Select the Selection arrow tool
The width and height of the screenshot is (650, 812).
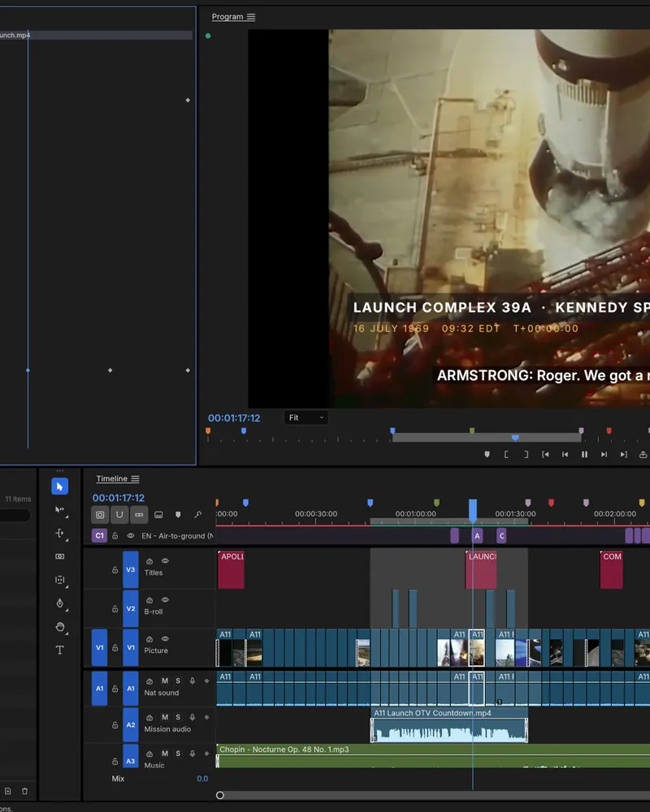point(59,486)
